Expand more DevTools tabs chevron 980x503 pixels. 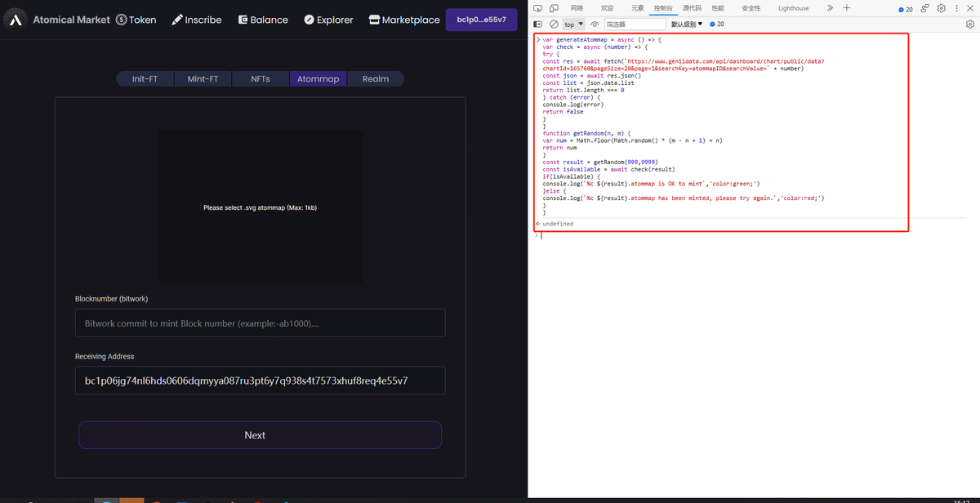coord(830,8)
